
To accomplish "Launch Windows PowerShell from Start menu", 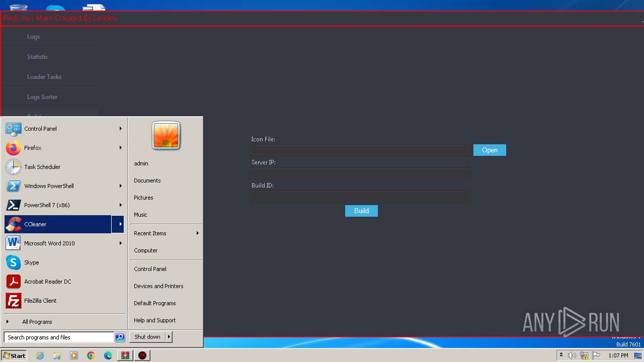I will (13, 186).
